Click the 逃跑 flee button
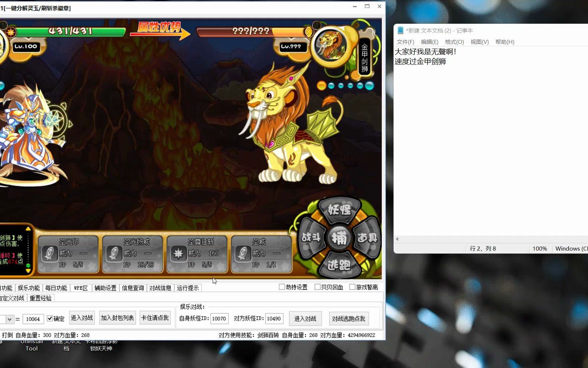 (339, 265)
